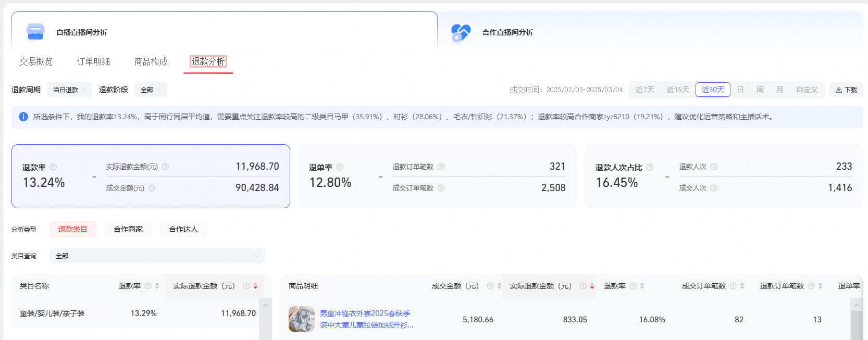The image size is (868, 340).
Task: Sort the product table by 退款率
Action: pos(642,286)
